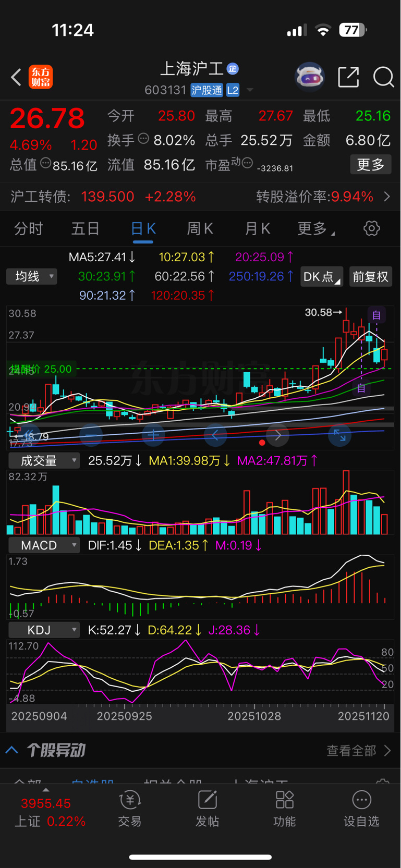Tap the chart zoom-in plus button

tap(153, 435)
